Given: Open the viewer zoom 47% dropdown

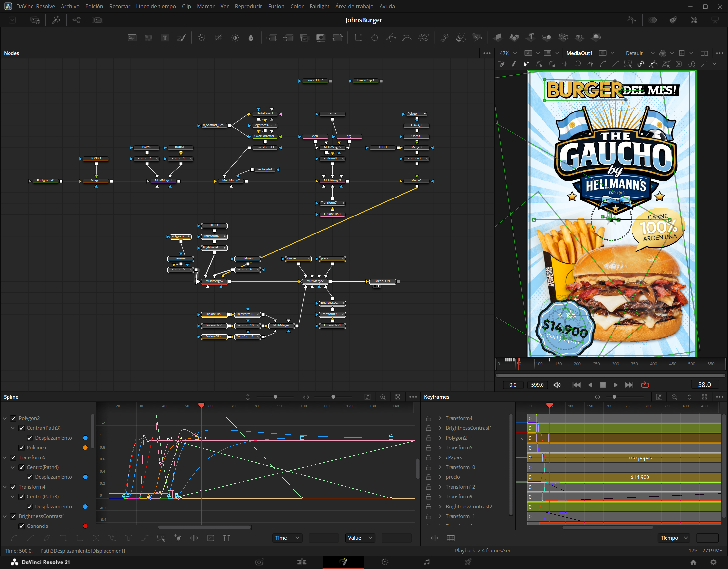Looking at the screenshot, I should (508, 53).
